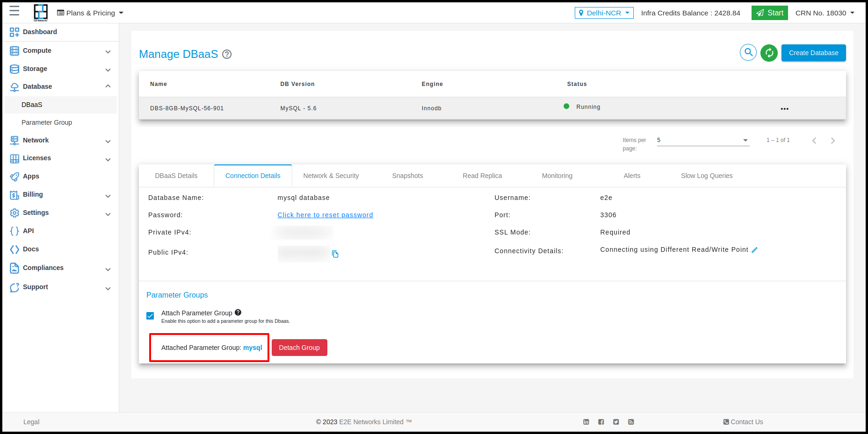This screenshot has height=434, width=868.
Task: Switch to the Network & Security tab
Action: pos(331,176)
